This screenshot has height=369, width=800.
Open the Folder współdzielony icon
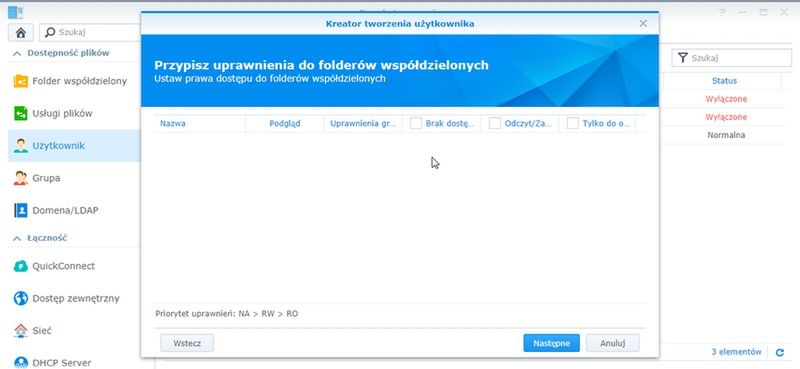point(21,81)
